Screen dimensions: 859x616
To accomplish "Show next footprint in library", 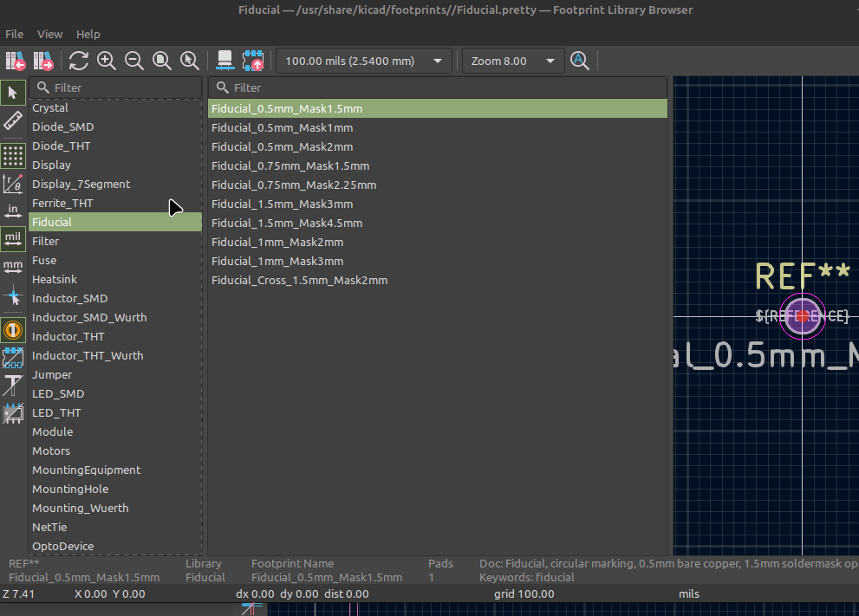I will click(43, 61).
